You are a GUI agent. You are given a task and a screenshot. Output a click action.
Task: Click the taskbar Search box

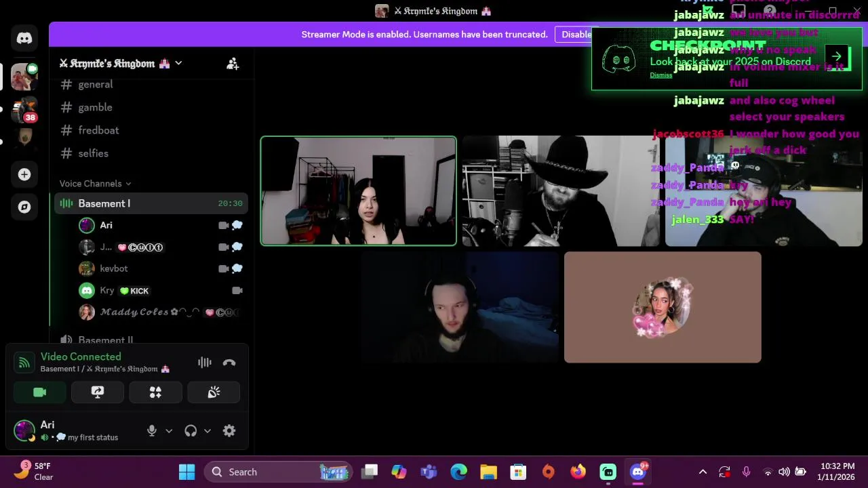pos(278,472)
